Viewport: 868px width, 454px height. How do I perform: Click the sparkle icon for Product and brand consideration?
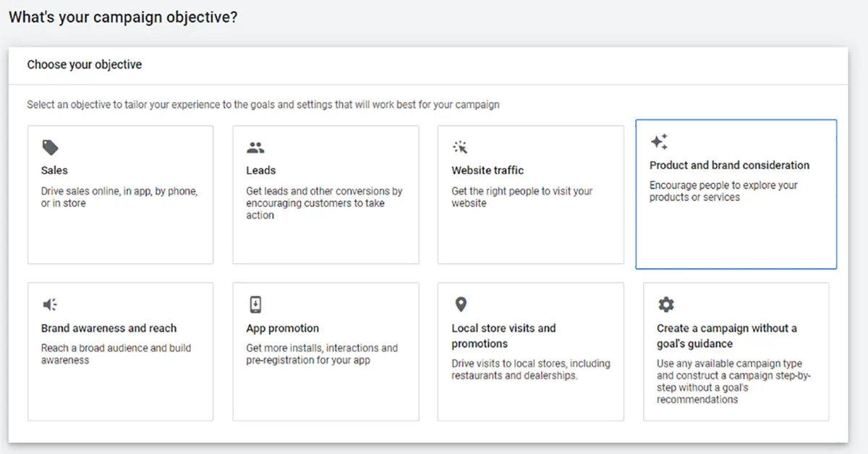point(658,142)
